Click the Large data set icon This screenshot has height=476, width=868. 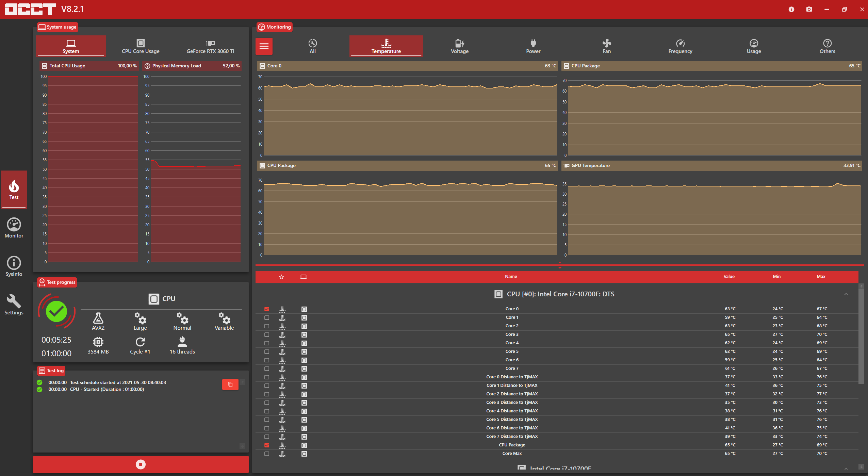pos(140,318)
